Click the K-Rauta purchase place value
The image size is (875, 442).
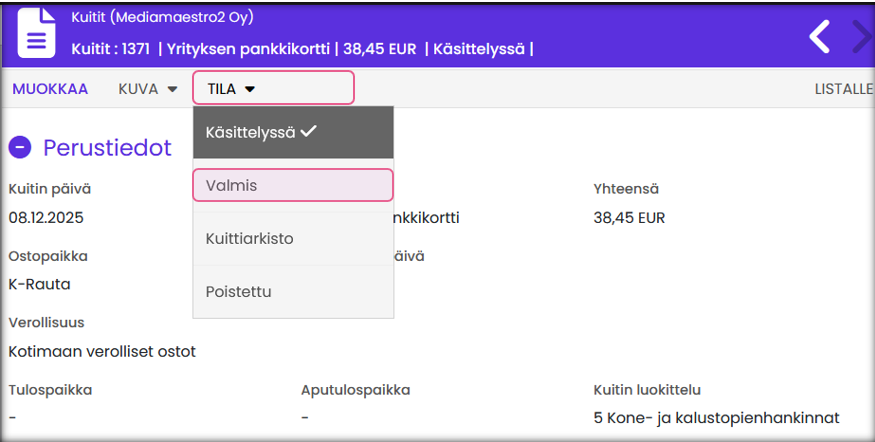[39, 284]
